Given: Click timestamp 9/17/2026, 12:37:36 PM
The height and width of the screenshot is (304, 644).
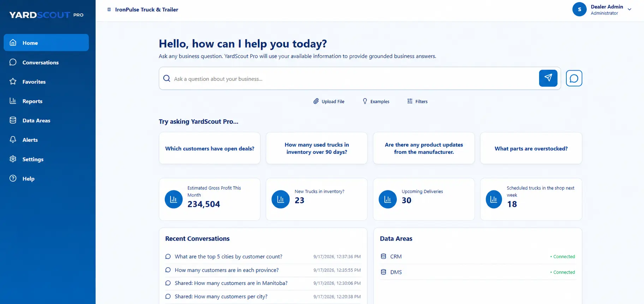Looking at the screenshot, I should point(337,256).
